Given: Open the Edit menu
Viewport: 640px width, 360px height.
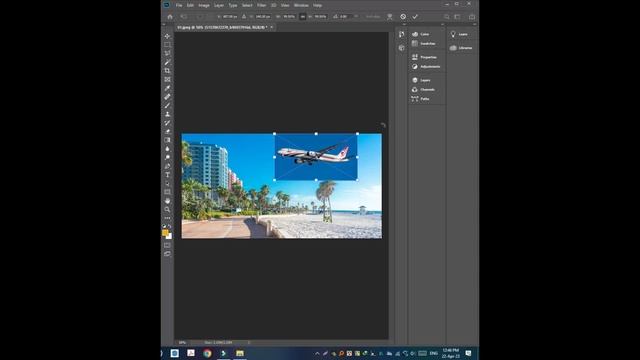Looking at the screenshot, I should pos(190,5).
